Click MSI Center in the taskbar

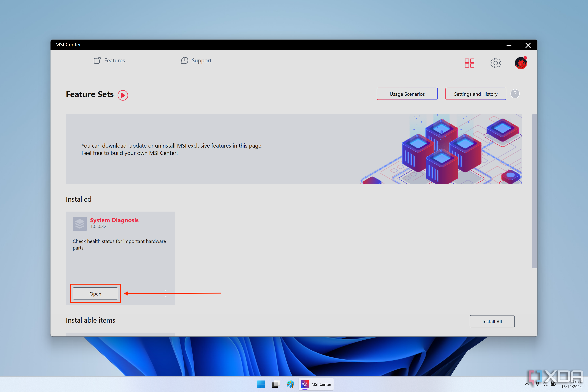click(316, 384)
